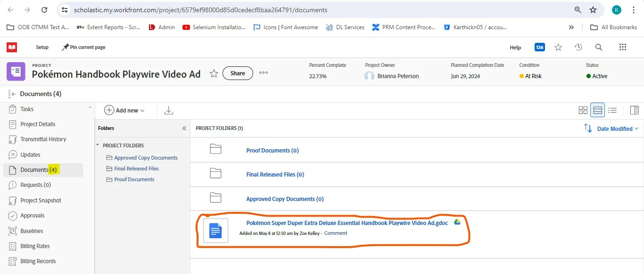
Task: Click the folder icon of Approved Copy Documents row
Action: 215,198
